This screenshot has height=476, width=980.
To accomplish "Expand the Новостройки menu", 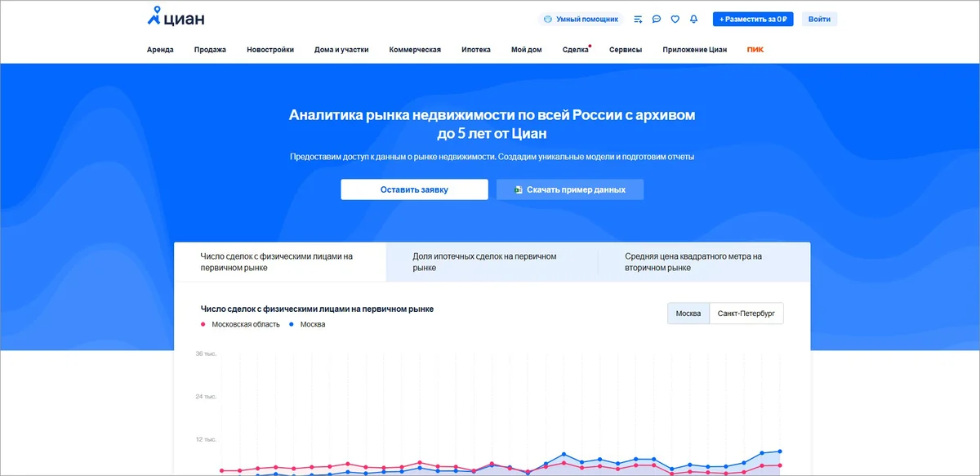I will (x=270, y=50).
